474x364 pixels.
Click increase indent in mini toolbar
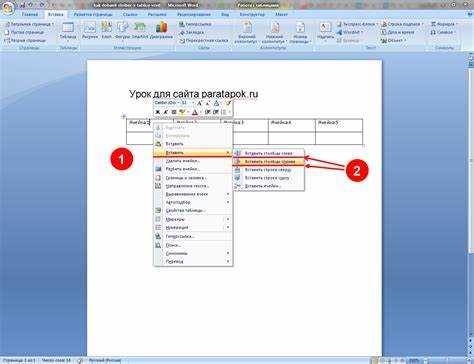coord(216,112)
